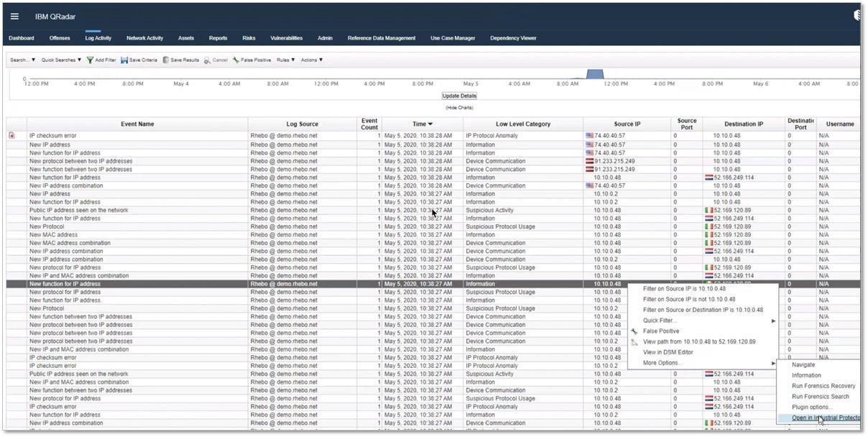This screenshot has height=437, width=868.
Task: Sort by the Time column header
Action: [422, 124]
